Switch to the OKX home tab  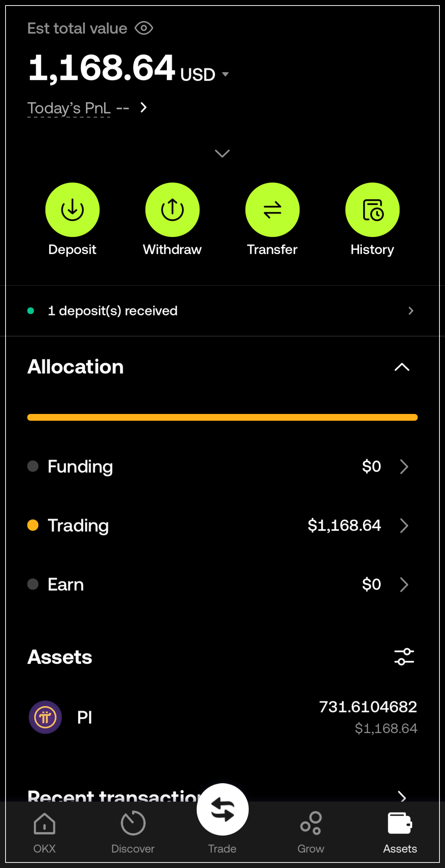tap(44, 832)
